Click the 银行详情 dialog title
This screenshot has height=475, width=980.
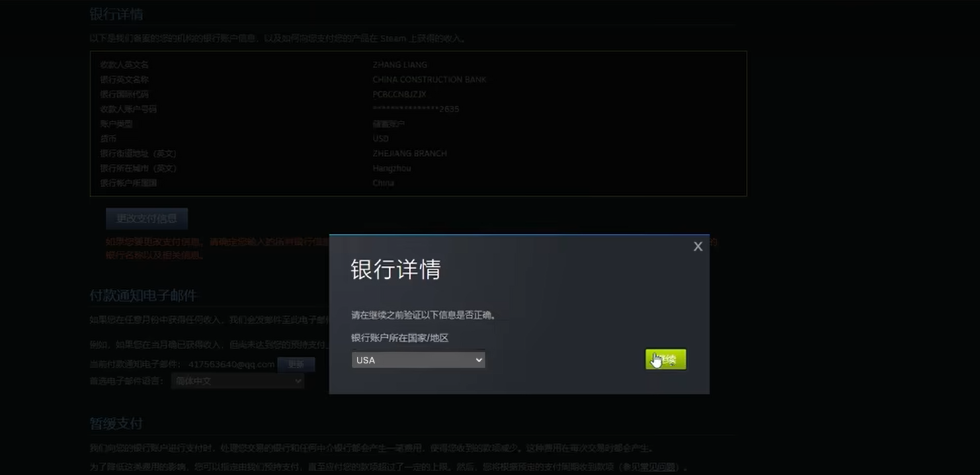[x=395, y=269]
